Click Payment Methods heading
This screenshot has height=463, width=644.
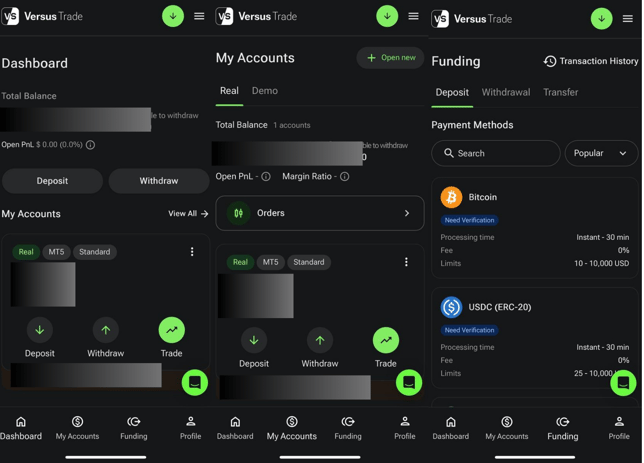[x=472, y=125]
